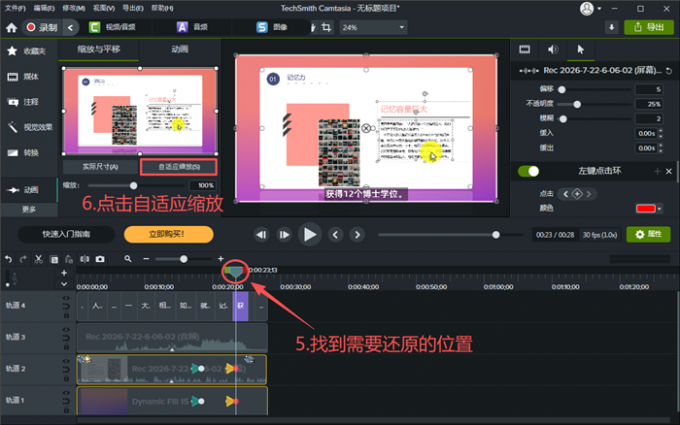Switch to the 缩放与平移 tab
680x425 pixels.
point(99,49)
